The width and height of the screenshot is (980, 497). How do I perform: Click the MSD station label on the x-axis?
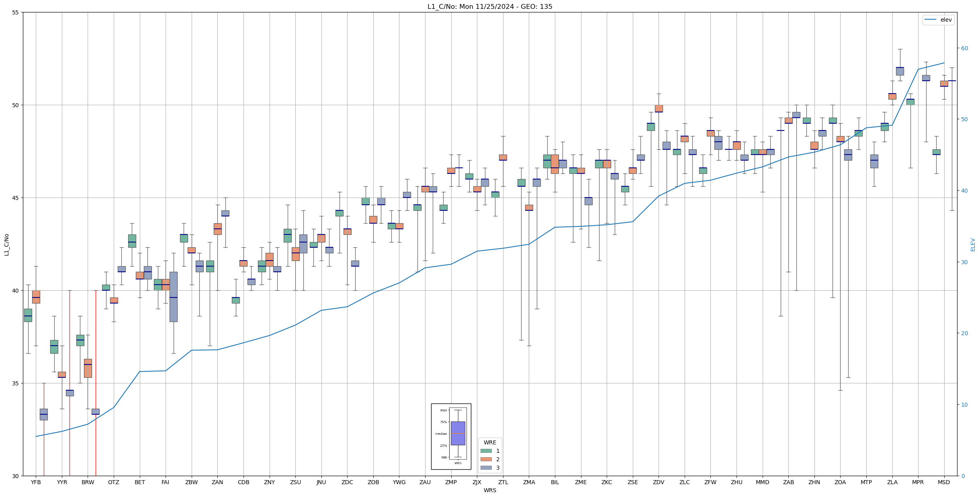(x=944, y=482)
